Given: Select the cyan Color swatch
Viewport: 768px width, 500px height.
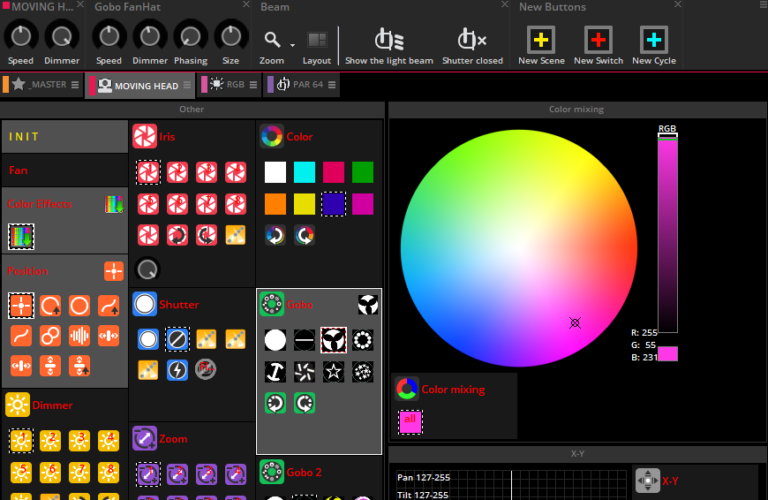Looking at the screenshot, I should 304,172.
